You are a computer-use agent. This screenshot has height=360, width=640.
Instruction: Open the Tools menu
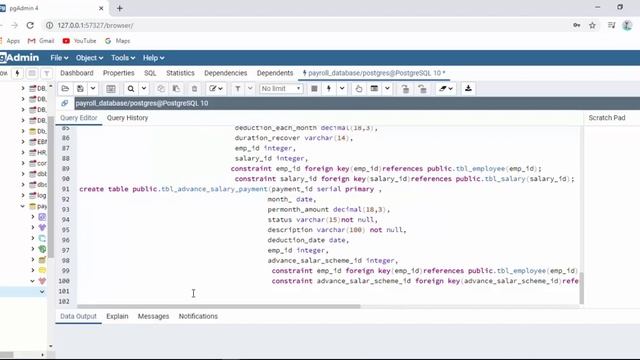point(123,58)
